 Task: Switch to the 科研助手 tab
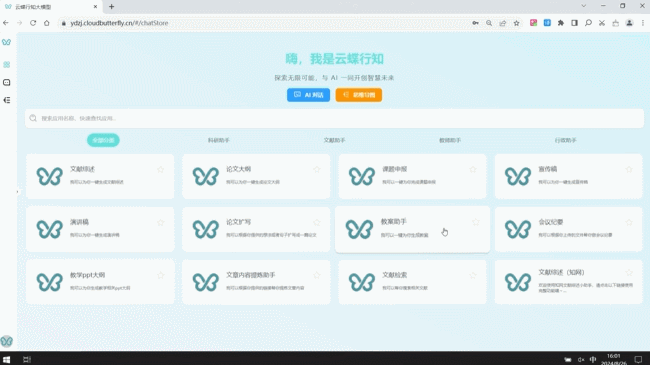(218, 140)
